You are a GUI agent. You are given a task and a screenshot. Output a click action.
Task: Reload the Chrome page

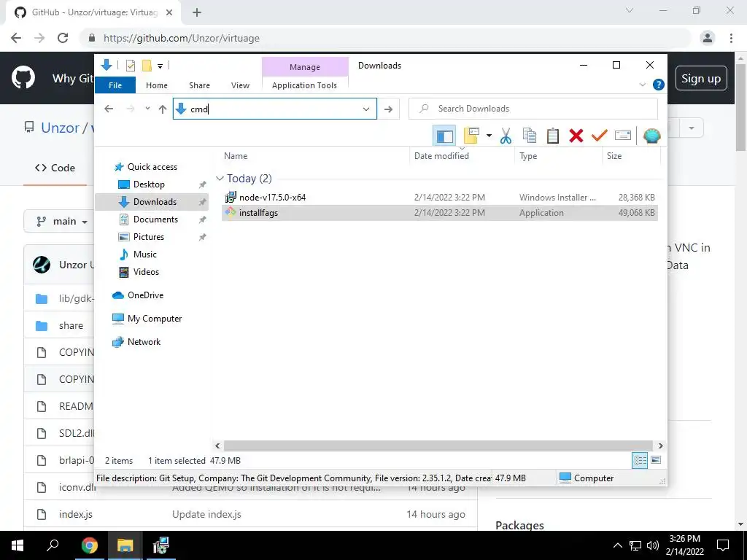point(63,38)
